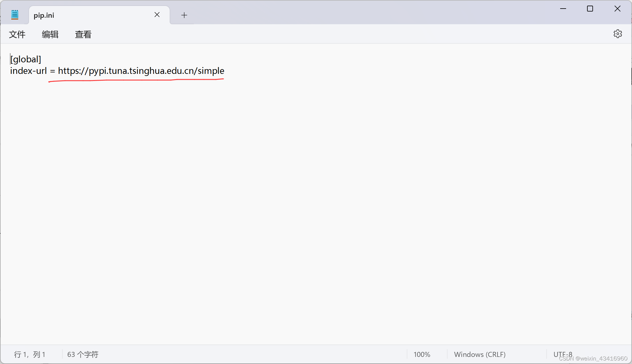Open the Notepad settings gear

(x=618, y=34)
